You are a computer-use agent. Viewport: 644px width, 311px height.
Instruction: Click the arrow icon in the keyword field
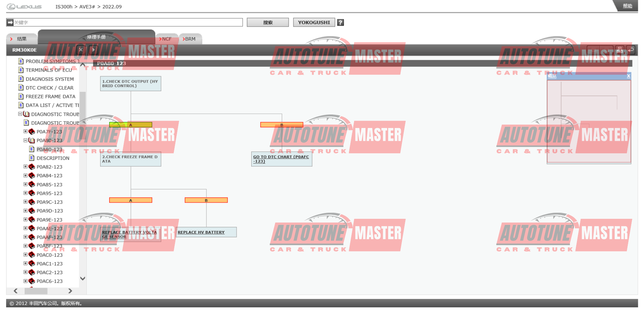click(10, 22)
